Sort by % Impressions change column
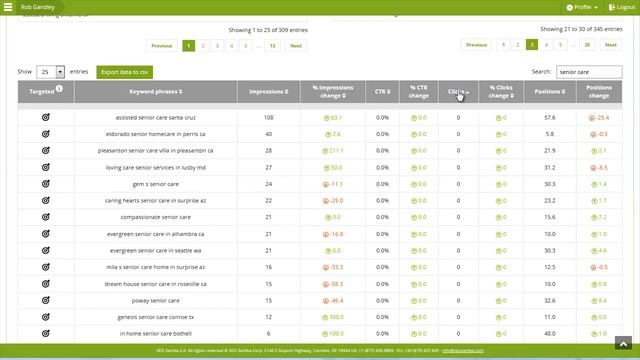The height and width of the screenshot is (360, 640). pos(333,91)
